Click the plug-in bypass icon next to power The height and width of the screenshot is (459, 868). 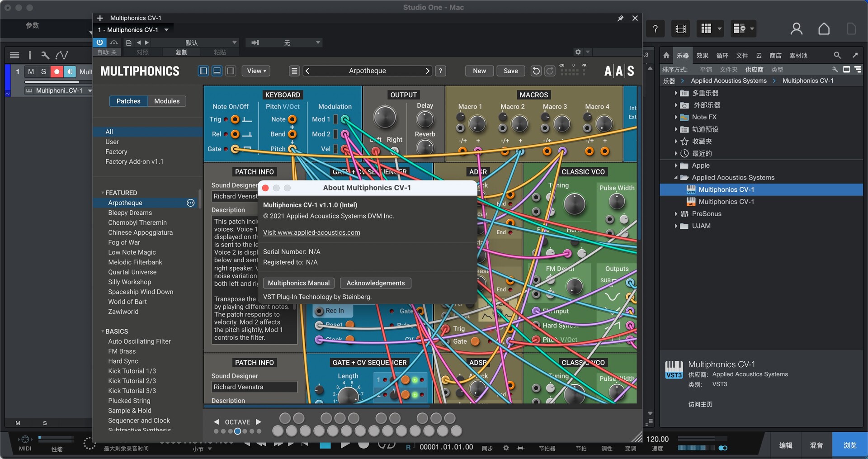click(x=114, y=43)
